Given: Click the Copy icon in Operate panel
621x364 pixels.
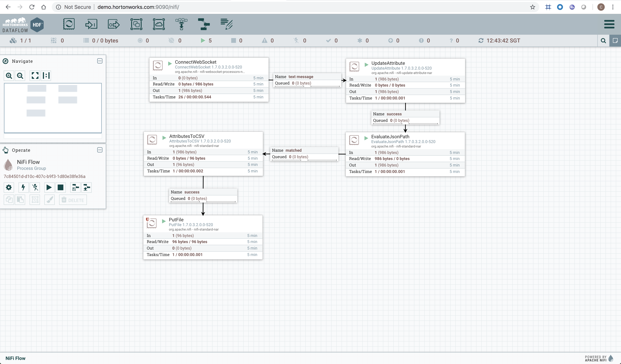Looking at the screenshot, I should point(9,200).
